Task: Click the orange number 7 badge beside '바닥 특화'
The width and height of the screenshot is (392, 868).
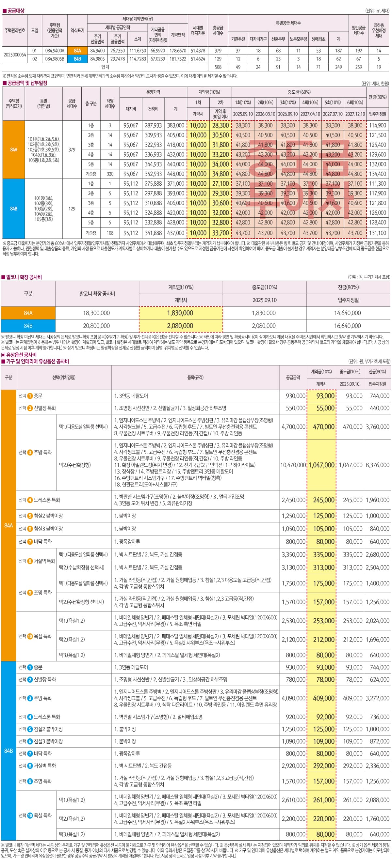Action: [30, 542]
